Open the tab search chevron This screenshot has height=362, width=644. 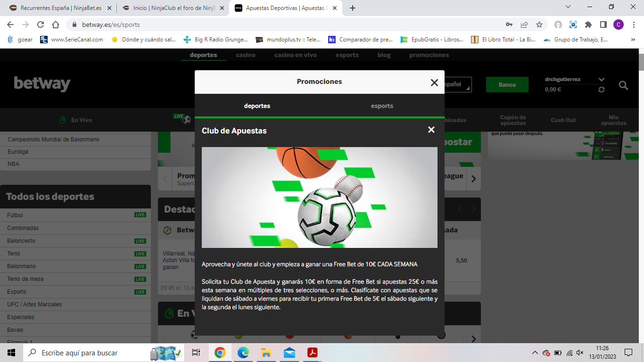point(568,7)
